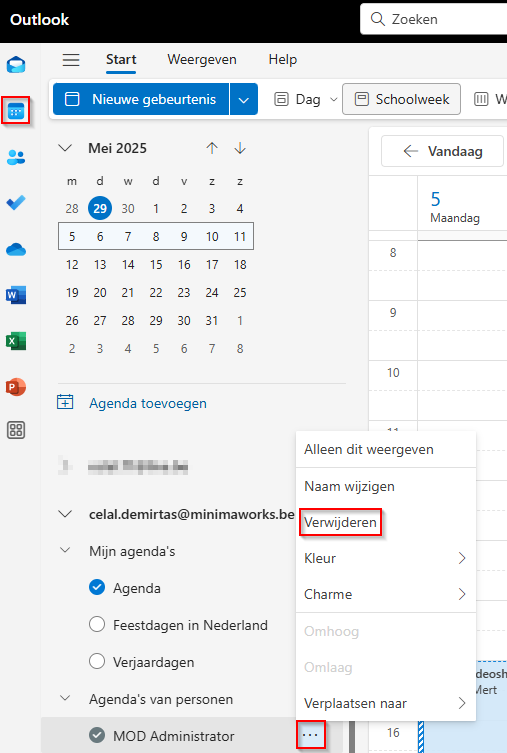Enable the Verjaardagen calendar
Image resolution: width=507 pixels, height=753 pixels.
point(97,661)
